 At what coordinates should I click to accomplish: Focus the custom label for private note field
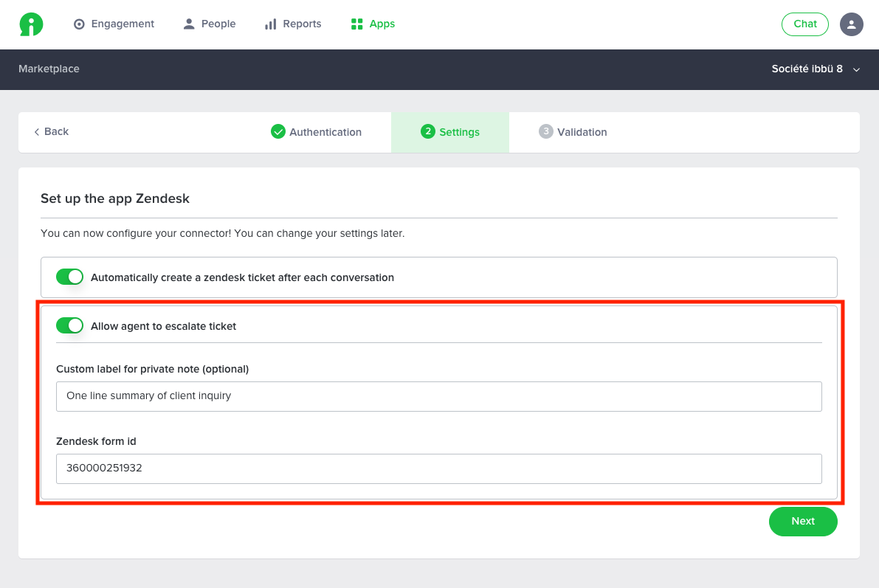[439, 396]
